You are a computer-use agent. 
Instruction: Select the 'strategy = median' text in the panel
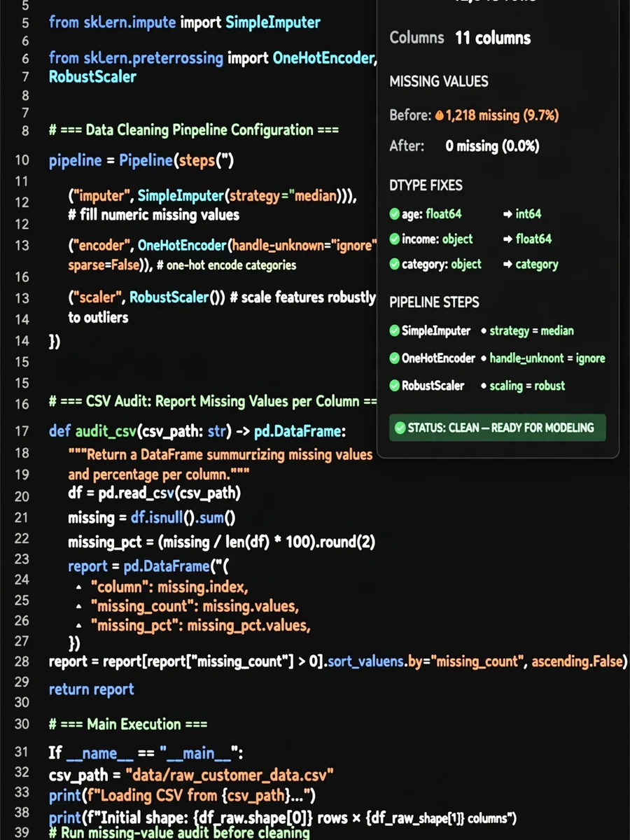[x=531, y=330]
